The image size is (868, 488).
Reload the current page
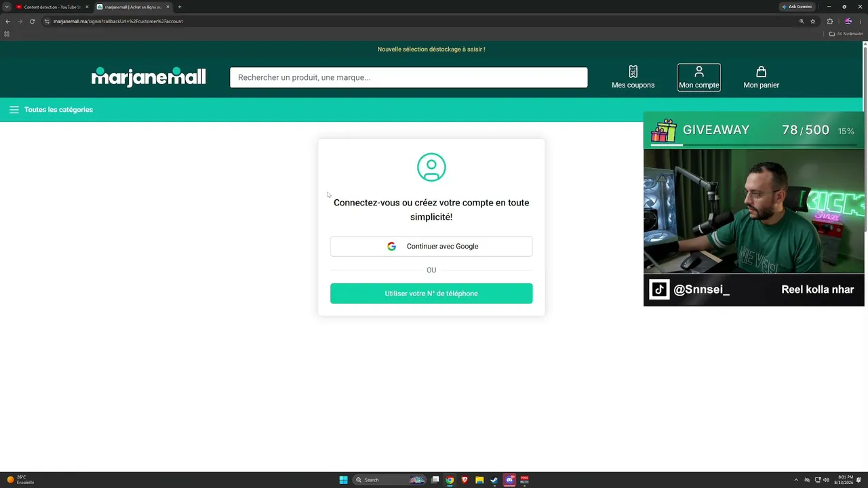coord(32,21)
